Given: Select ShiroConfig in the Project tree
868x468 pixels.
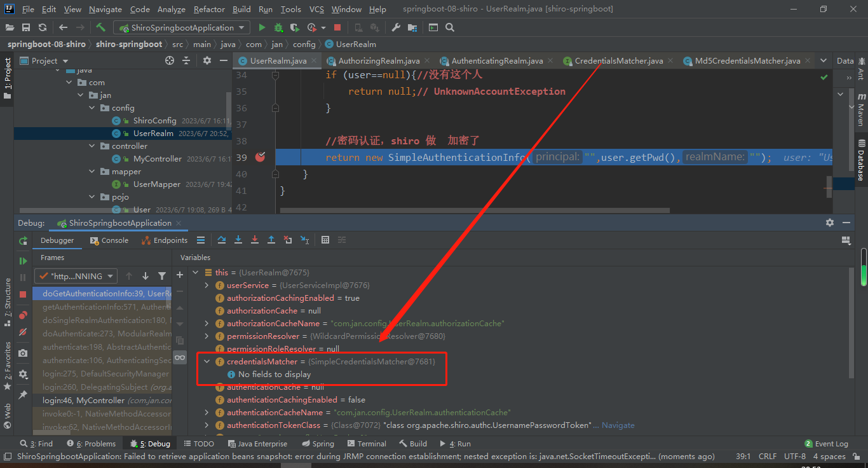Looking at the screenshot, I should (154, 120).
